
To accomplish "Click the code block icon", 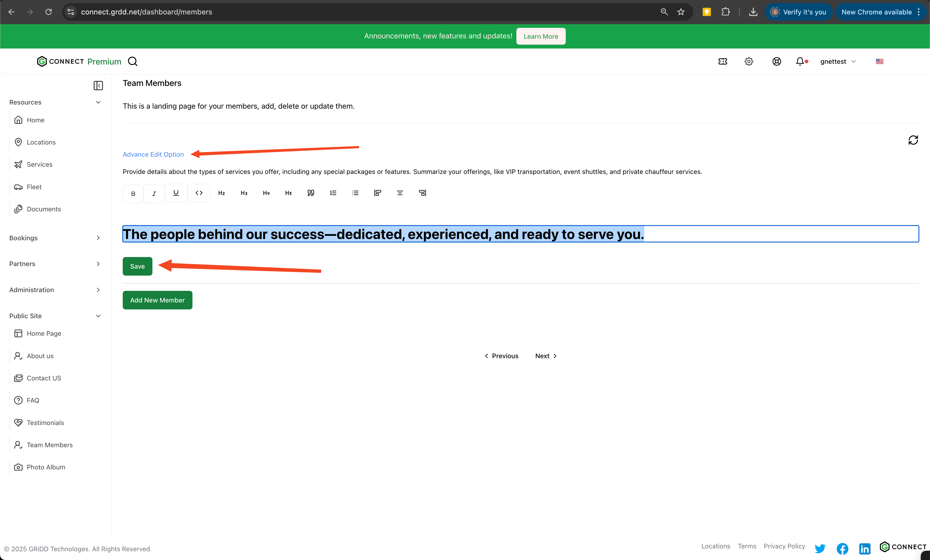I will tap(199, 193).
